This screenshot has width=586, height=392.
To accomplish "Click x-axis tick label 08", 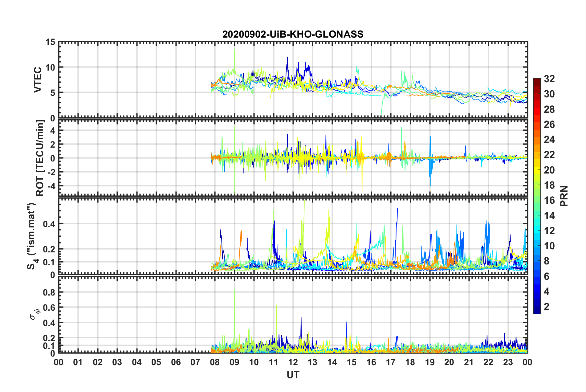I will [x=215, y=362].
